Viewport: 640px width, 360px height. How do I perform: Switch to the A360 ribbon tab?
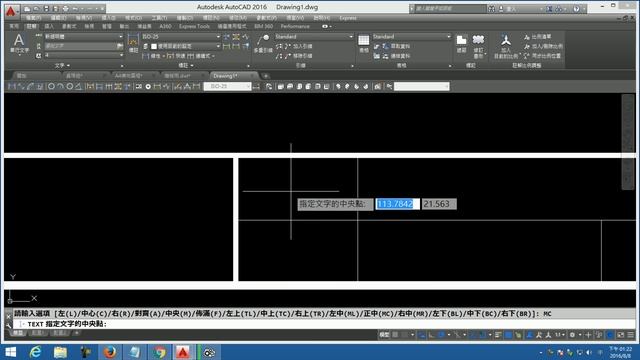pos(165,26)
